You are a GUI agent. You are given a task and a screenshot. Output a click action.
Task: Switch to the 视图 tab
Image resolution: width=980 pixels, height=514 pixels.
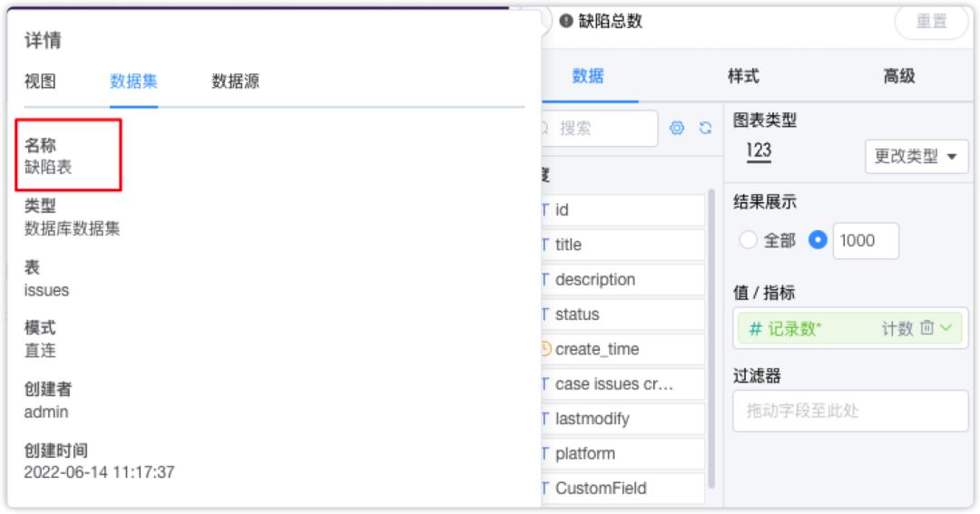point(40,82)
